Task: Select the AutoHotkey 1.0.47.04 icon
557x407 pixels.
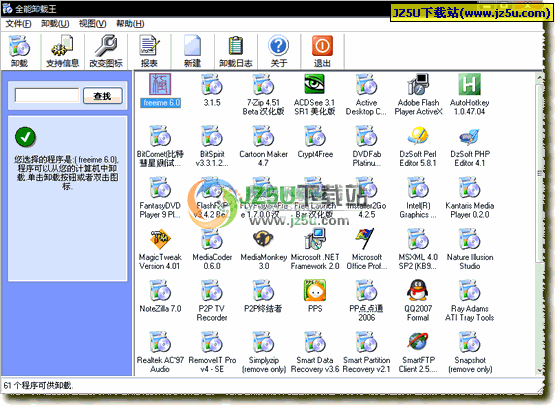Action: [x=470, y=84]
